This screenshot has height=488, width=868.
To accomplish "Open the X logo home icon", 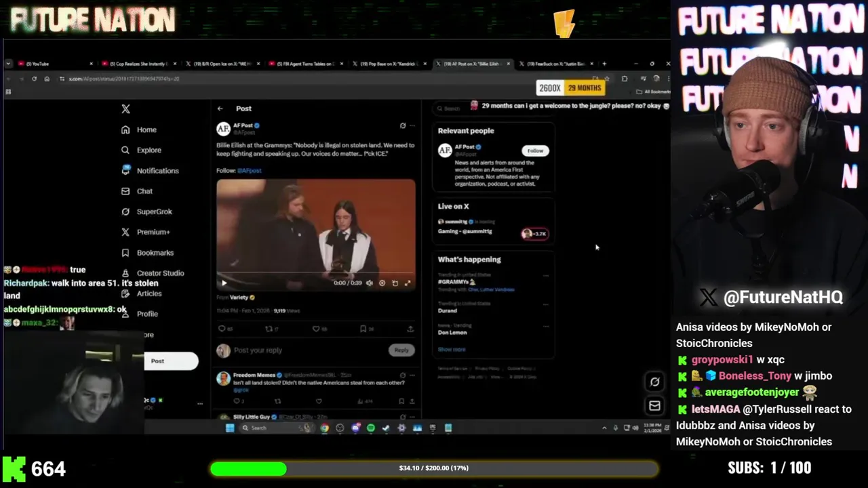I will (125, 109).
